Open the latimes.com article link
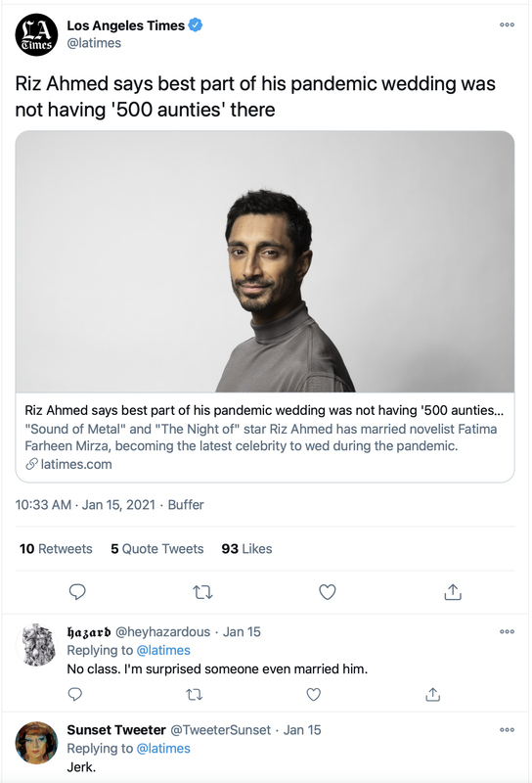Screen dimensions: 532x783 point(68,464)
